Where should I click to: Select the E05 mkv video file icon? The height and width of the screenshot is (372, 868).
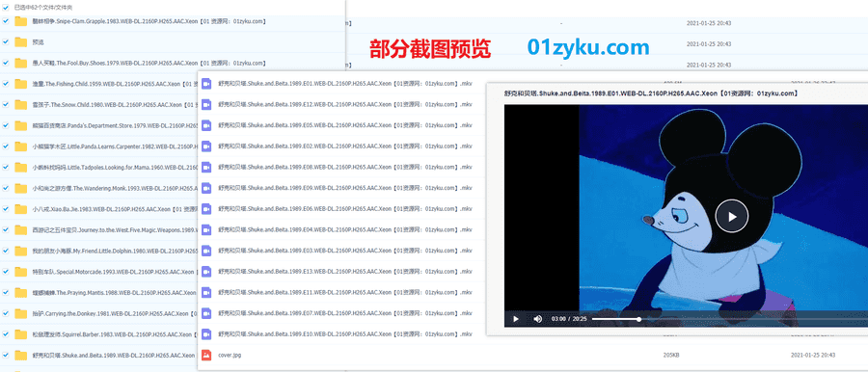pyautogui.click(x=206, y=125)
